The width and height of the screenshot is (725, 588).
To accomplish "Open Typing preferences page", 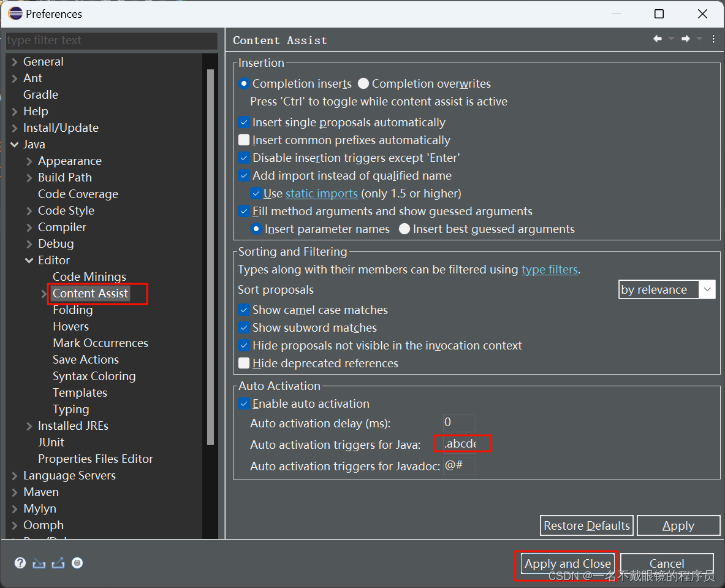I will pos(70,410).
